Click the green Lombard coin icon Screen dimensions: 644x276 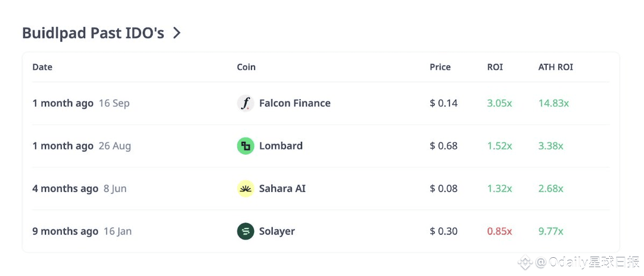pyautogui.click(x=245, y=146)
